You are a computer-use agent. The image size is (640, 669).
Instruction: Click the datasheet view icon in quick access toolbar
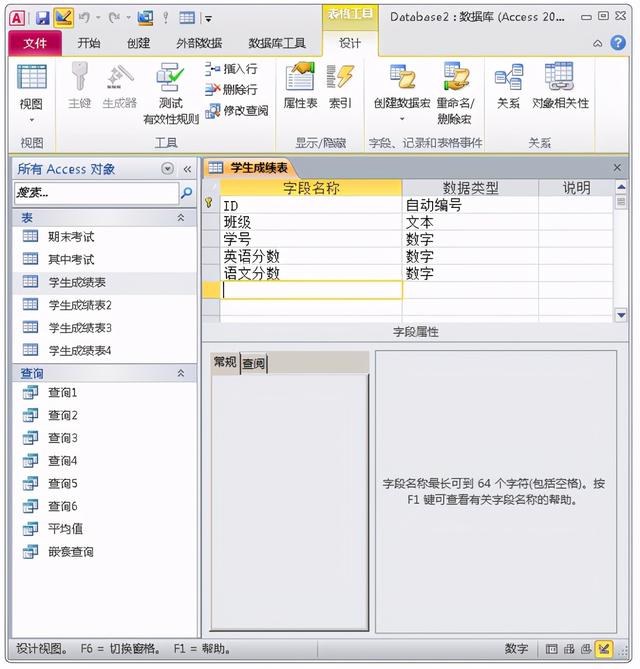187,18
